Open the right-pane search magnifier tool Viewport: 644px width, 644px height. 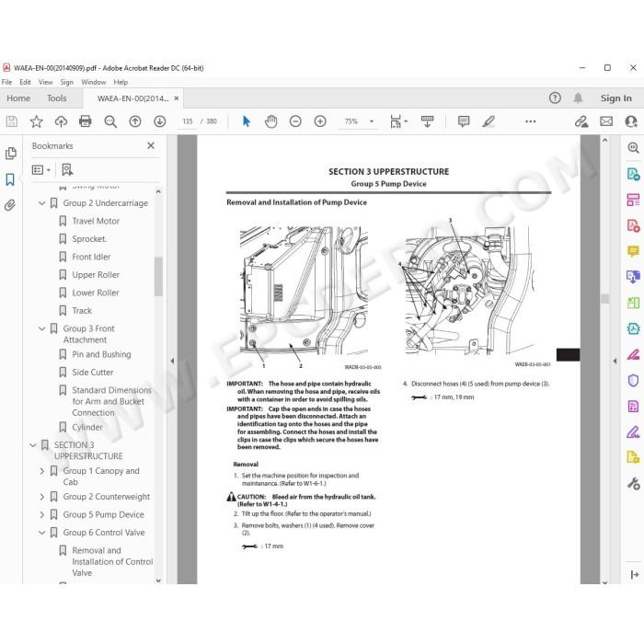pos(633,147)
